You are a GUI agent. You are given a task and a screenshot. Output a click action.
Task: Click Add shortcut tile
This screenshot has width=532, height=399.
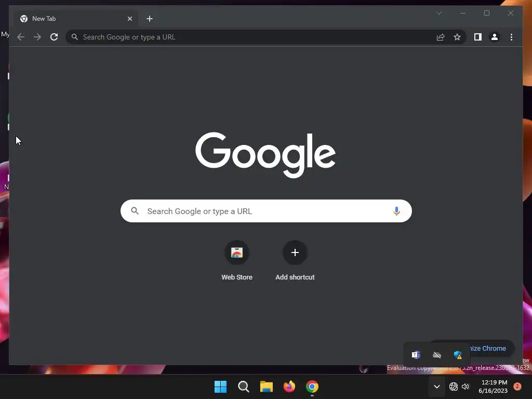click(x=295, y=261)
